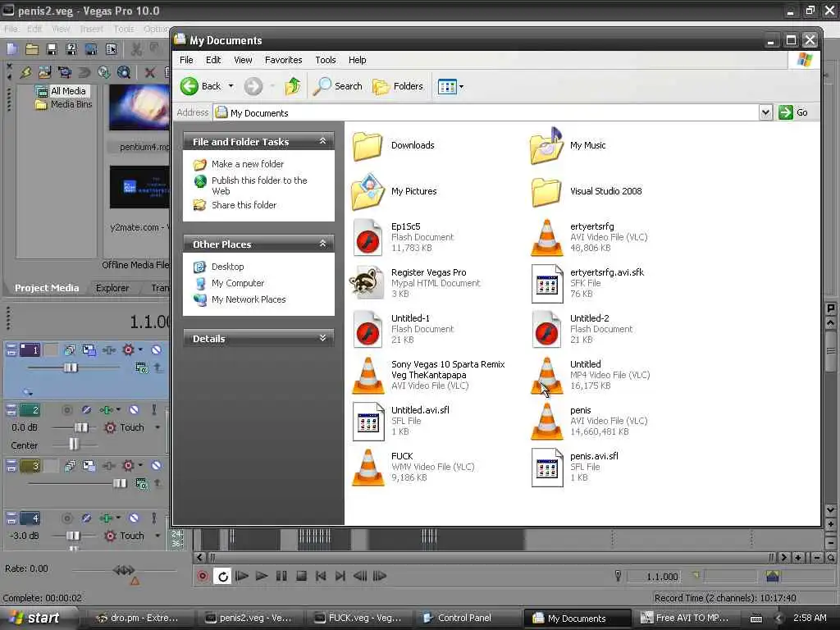Click the track 2 Center pan slider
This screenshot has width=840, height=630.
[x=73, y=444]
